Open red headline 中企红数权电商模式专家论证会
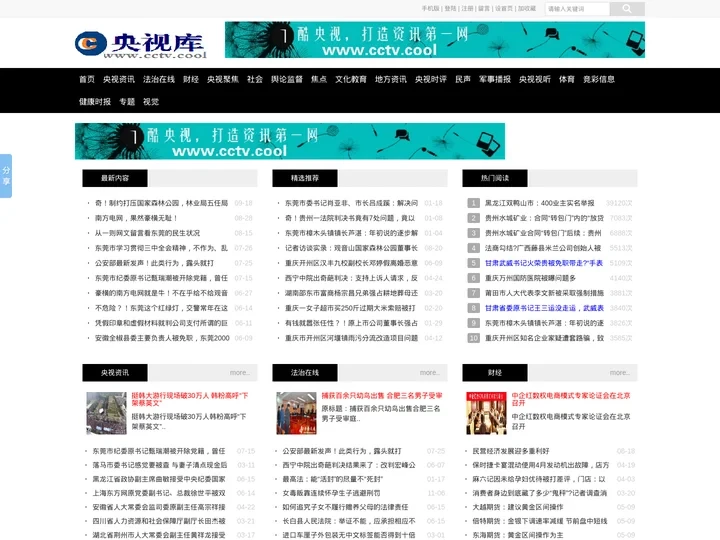720x540 pixels. [571, 399]
